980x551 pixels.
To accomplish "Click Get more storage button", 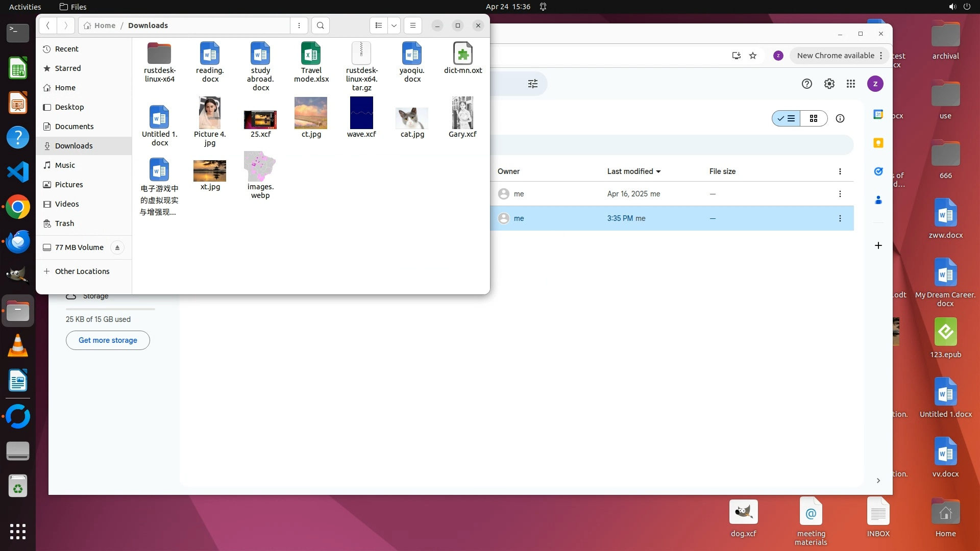I will (108, 340).
